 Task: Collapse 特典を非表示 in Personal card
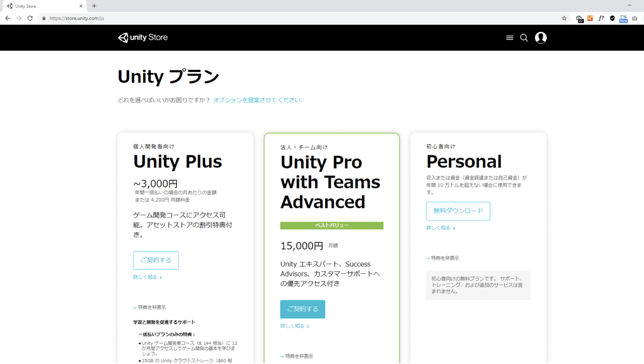pyautogui.click(x=443, y=258)
